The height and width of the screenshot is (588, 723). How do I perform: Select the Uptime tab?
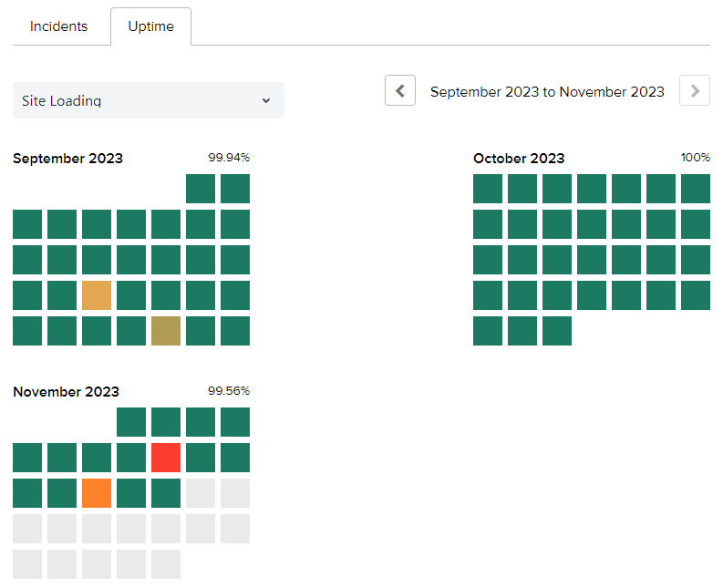(150, 26)
